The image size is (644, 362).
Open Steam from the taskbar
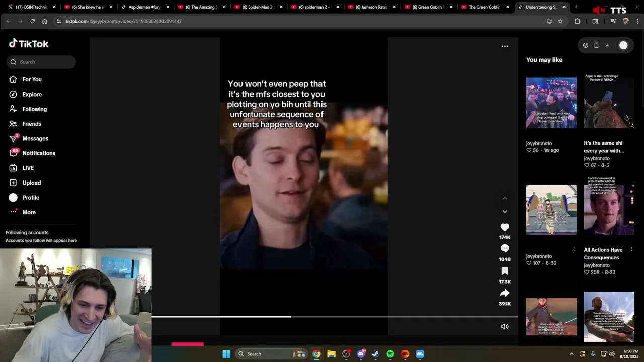click(x=375, y=354)
